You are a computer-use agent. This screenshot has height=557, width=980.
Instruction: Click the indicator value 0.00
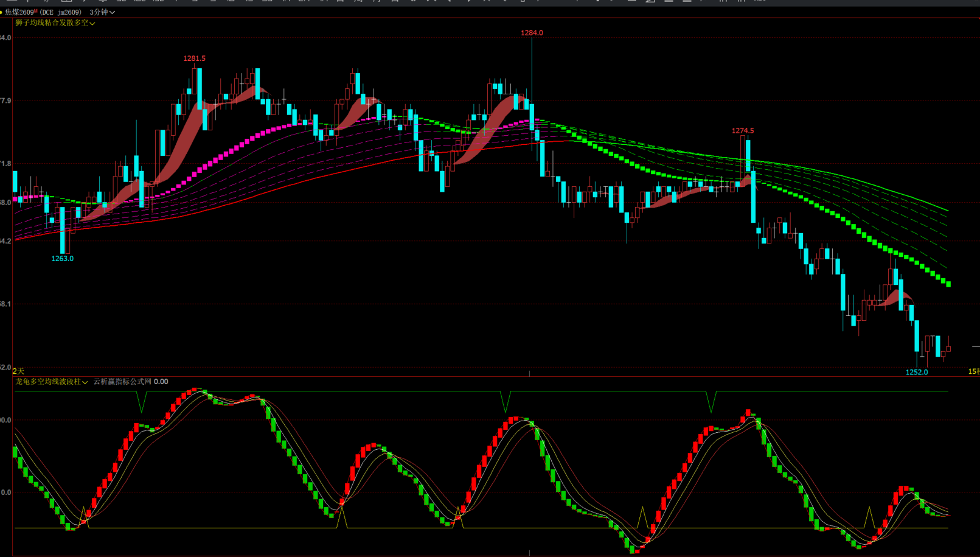[161, 382]
